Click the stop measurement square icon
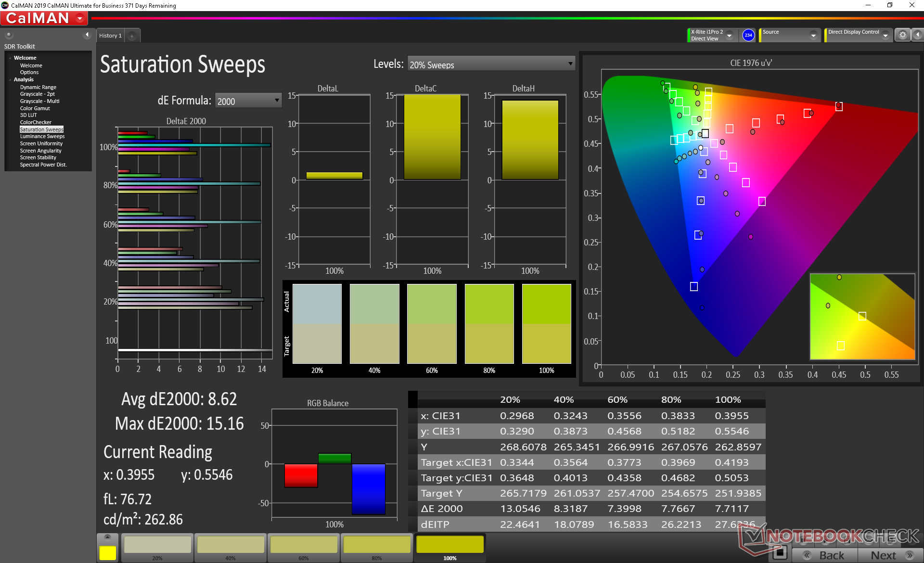The height and width of the screenshot is (563, 924). 779,552
